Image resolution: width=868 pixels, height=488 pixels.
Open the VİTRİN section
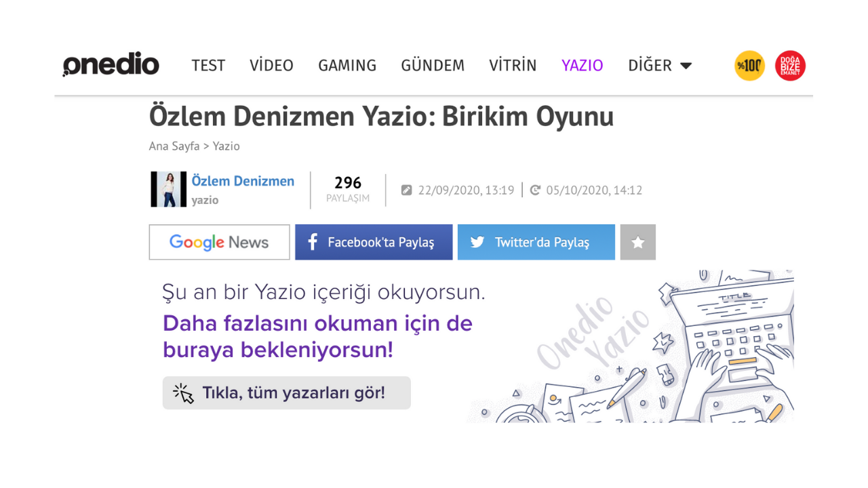pyautogui.click(x=513, y=66)
